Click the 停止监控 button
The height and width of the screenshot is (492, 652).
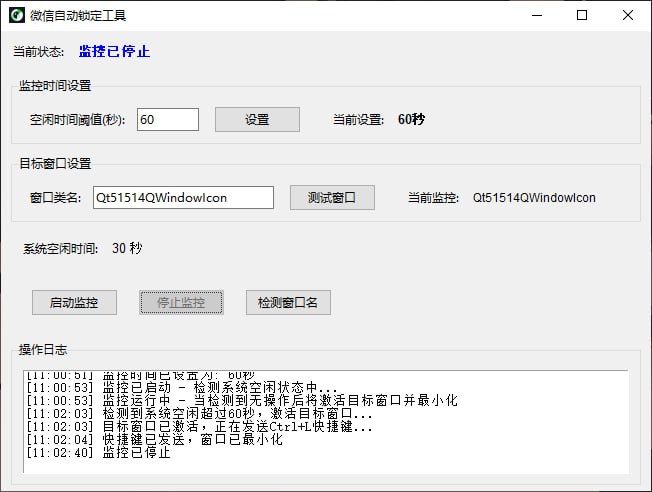[181, 302]
